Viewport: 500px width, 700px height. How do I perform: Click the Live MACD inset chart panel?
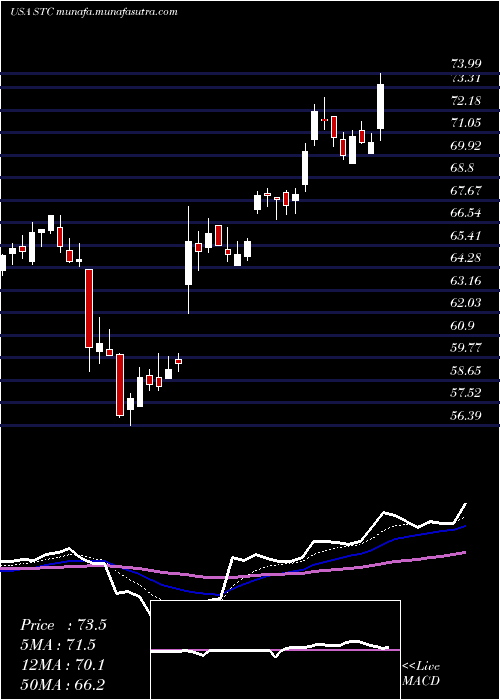(x=275, y=650)
